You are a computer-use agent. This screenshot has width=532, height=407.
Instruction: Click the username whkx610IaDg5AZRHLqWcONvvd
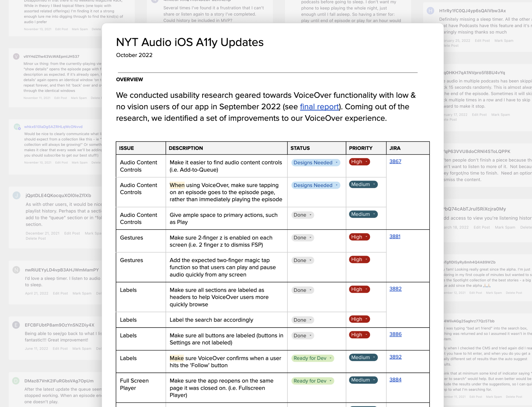[x=53, y=127]
